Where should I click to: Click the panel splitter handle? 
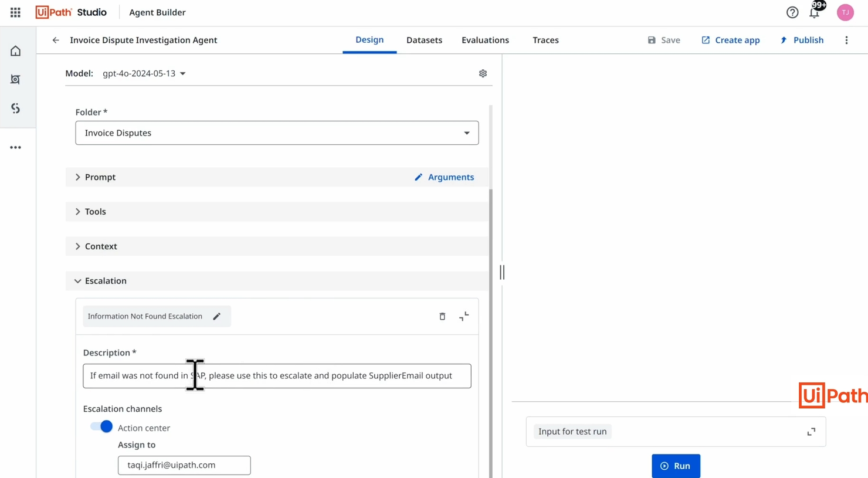coord(502,272)
